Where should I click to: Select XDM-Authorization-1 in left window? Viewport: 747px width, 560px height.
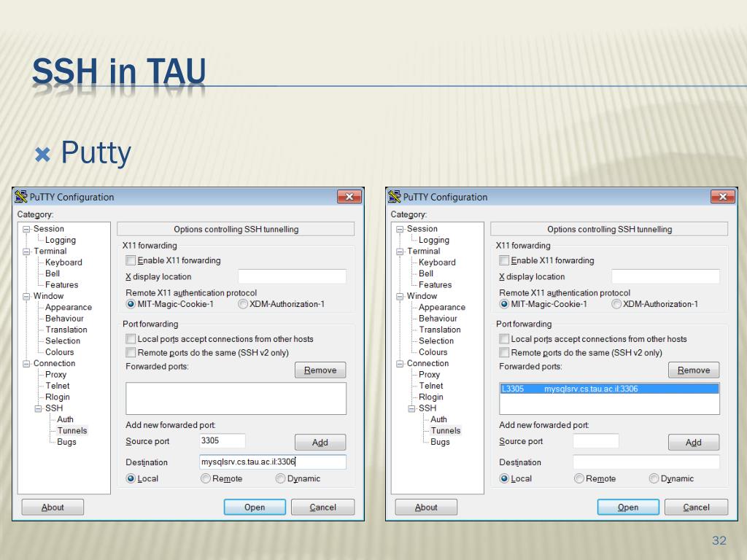point(243,304)
